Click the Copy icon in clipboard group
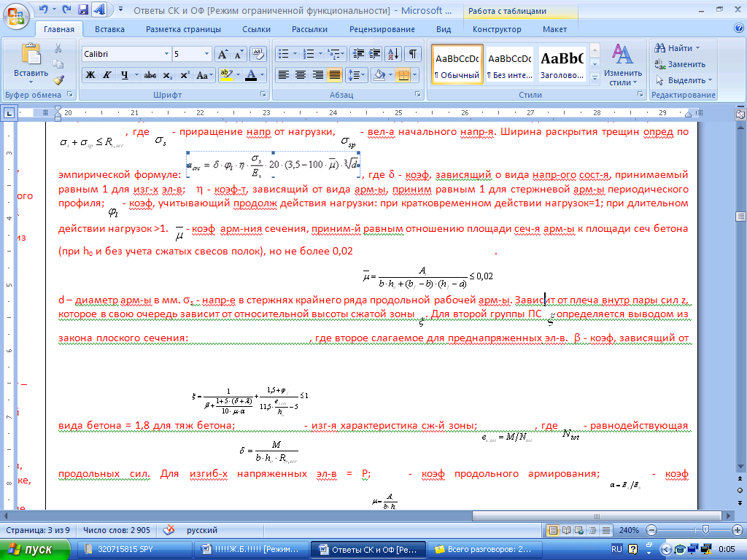747x560 pixels. (58, 64)
